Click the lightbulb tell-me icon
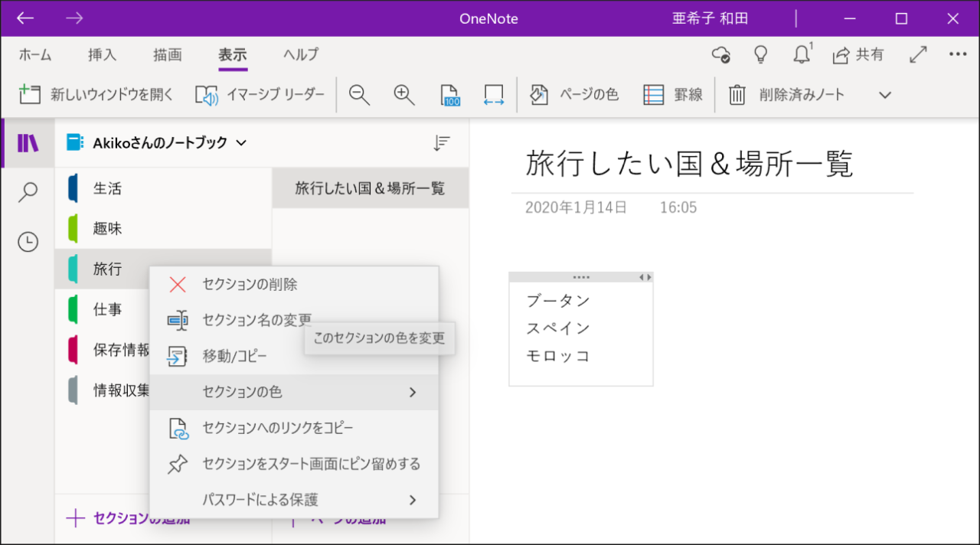 pos(760,55)
